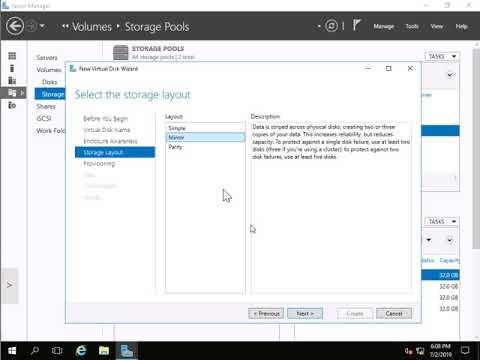Open the Dashboard icon in left sidebar
480x360 pixels.
click(12, 56)
